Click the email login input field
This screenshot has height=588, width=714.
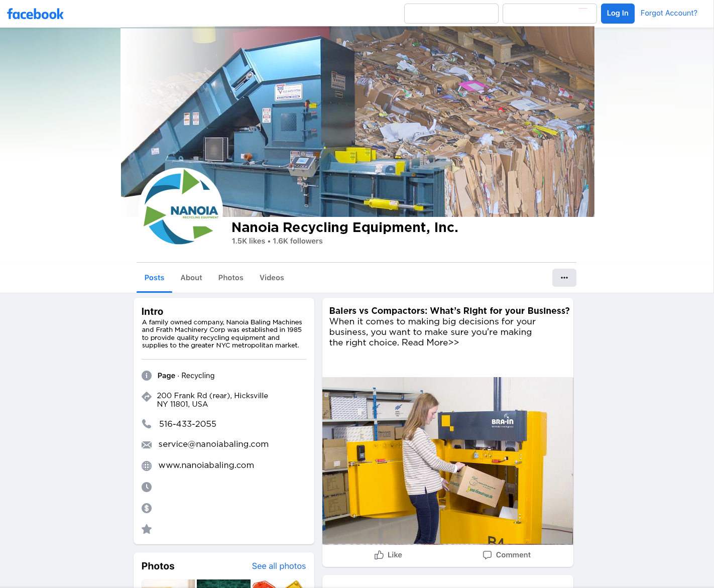click(x=451, y=14)
